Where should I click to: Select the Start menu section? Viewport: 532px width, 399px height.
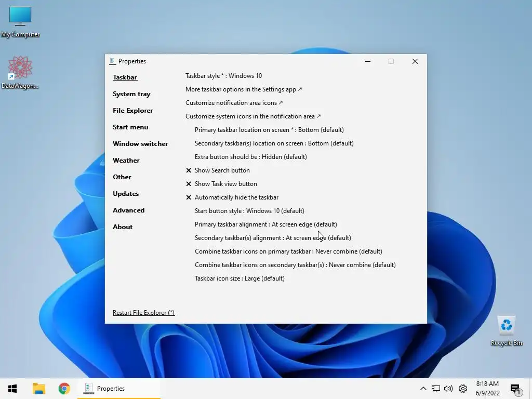(x=130, y=127)
